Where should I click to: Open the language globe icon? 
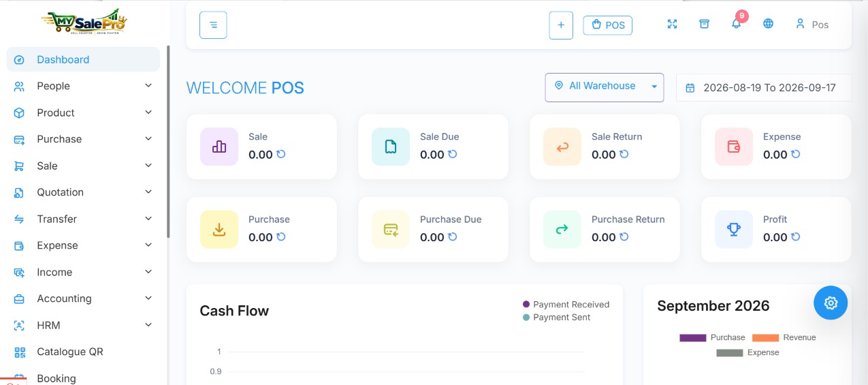[x=768, y=24]
